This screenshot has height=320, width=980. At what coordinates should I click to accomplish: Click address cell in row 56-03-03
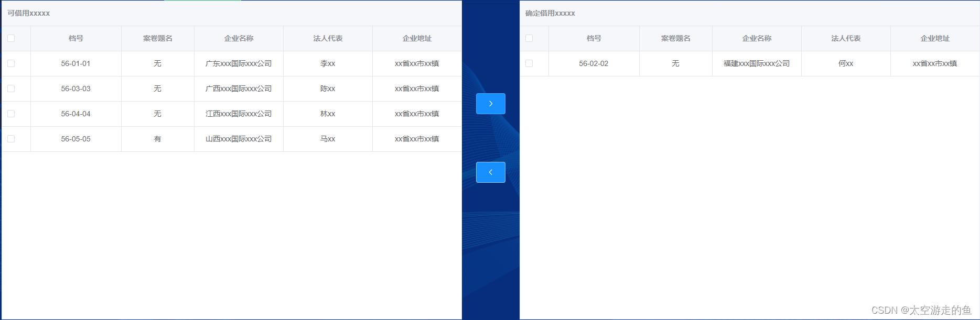tap(417, 89)
